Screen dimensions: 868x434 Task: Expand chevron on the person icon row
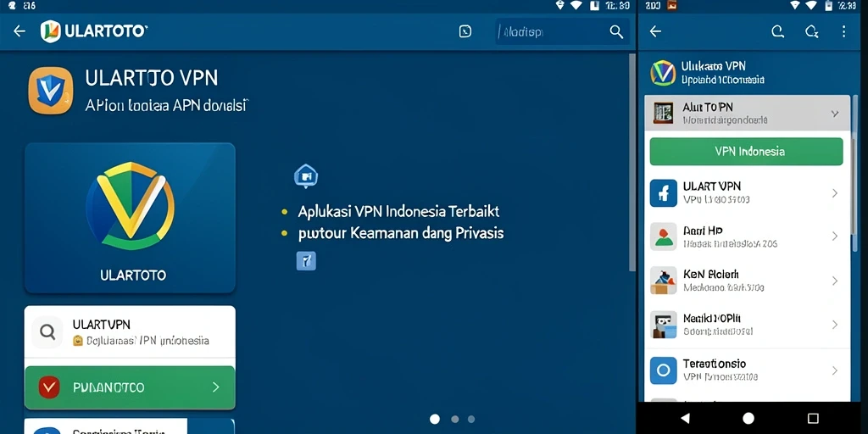pos(835,236)
